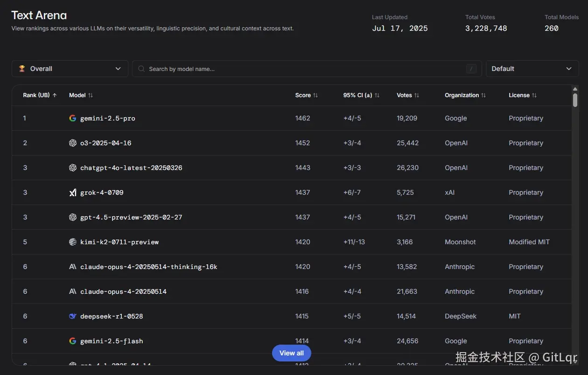Screen dimensions: 588x375
Task: Click the vote count 5,725 for grok-4-0709
Action: coord(405,192)
